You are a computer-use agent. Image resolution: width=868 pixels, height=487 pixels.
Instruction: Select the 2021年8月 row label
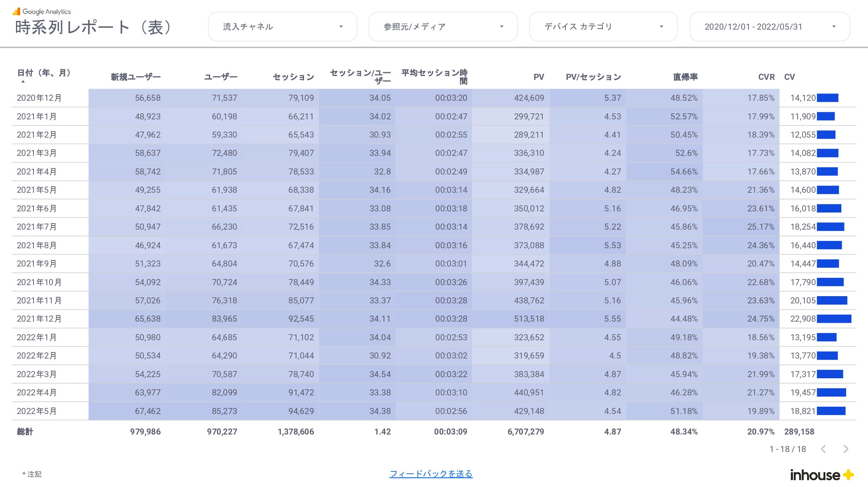pyautogui.click(x=37, y=245)
